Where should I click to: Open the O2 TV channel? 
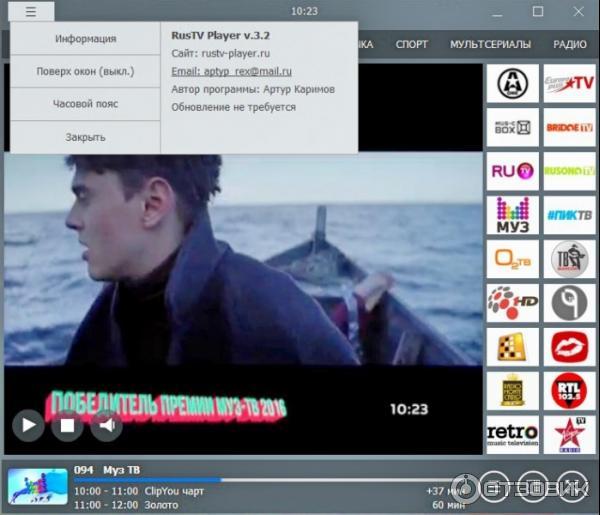click(x=512, y=259)
